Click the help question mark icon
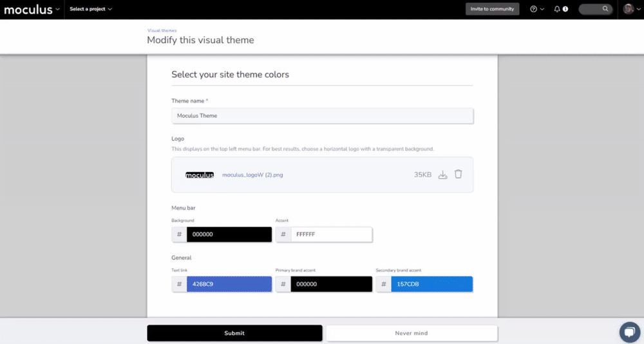 click(x=533, y=9)
